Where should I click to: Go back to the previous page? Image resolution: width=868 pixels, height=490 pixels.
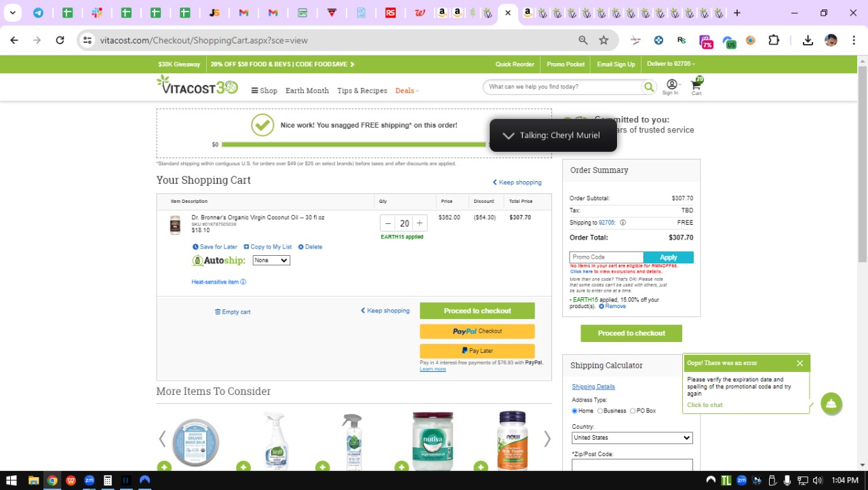click(14, 40)
